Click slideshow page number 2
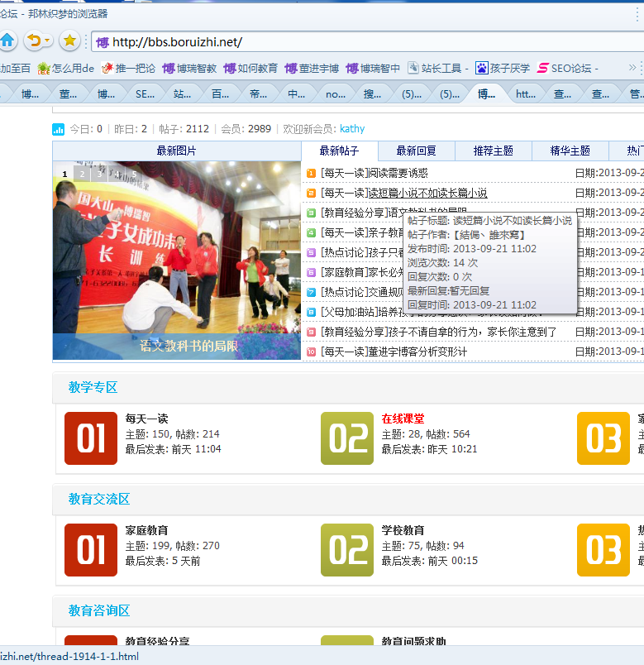Image resolution: width=644 pixels, height=665 pixels. click(x=82, y=174)
